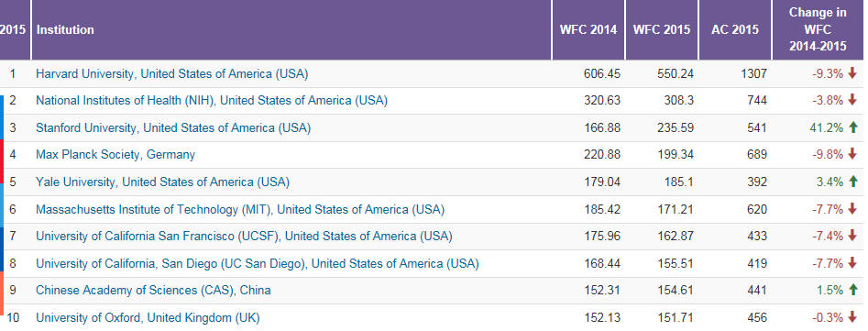Open the Stanford University link

pos(173,127)
